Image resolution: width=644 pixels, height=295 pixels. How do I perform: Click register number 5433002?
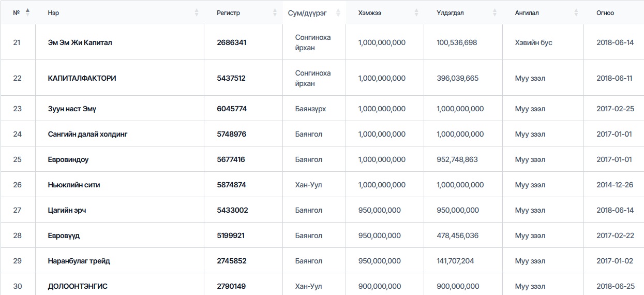click(x=232, y=210)
